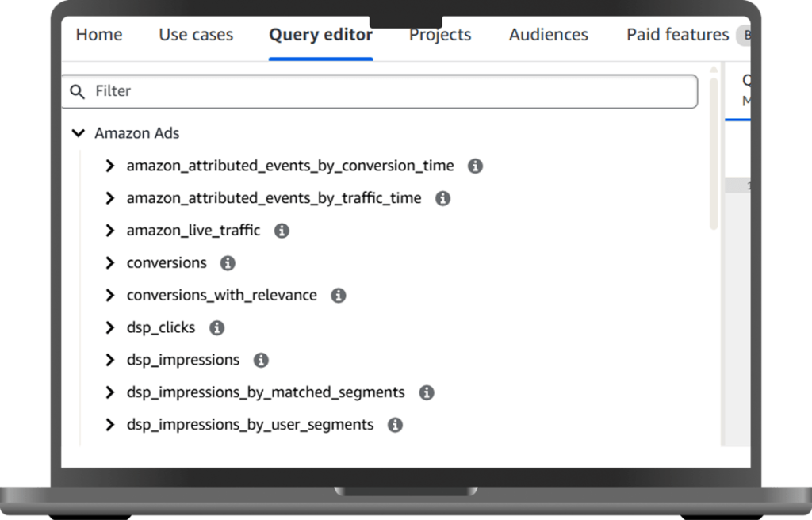Expand conversions_with_relevance chevron
Image resolution: width=812 pixels, height=520 pixels.
[x=109, y=295]
